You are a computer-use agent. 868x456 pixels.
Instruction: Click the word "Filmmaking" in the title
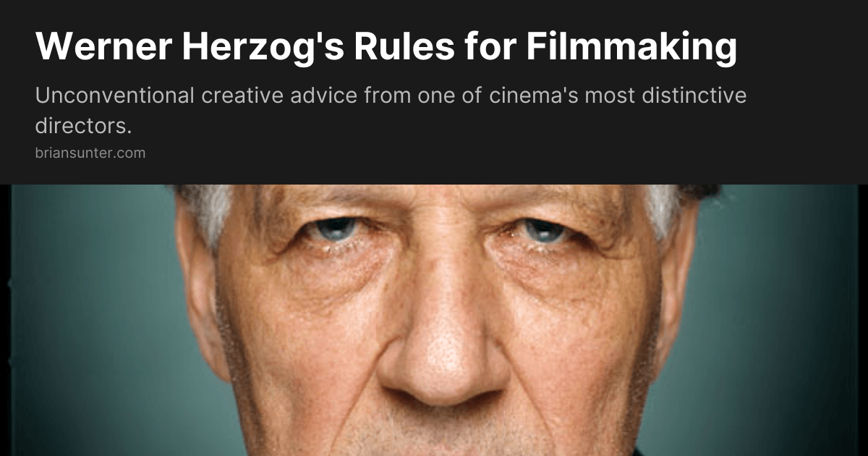click(x=631, y=48)
